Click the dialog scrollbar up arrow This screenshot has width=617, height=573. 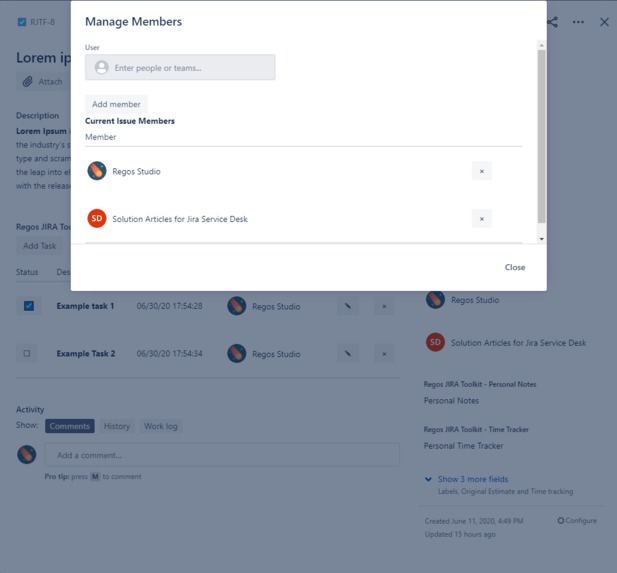point(541,45)
